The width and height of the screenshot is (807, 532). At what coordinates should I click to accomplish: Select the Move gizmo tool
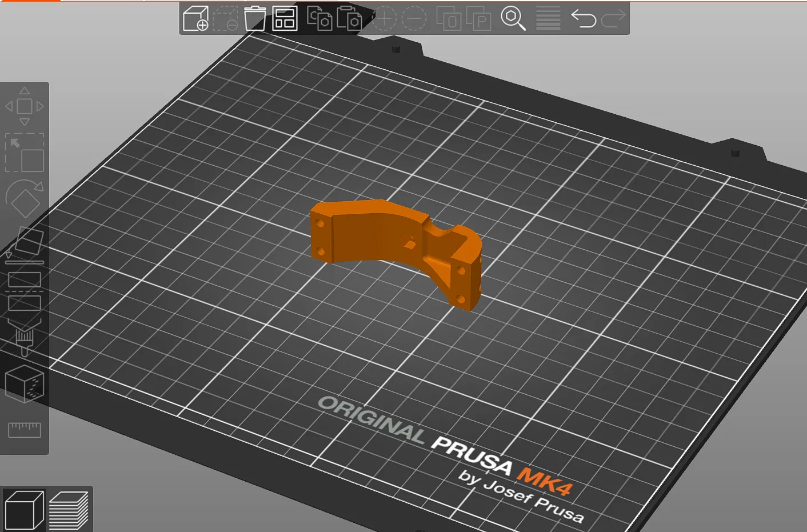(x=25, y=106)
